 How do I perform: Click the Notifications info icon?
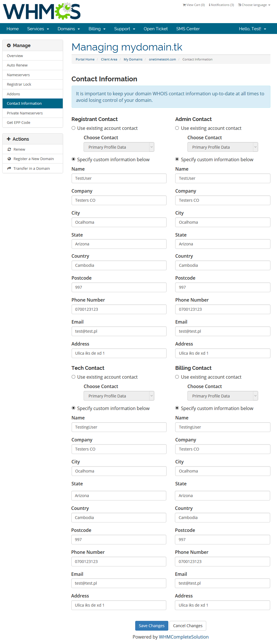pyautogui.click(x=210, y=5)
